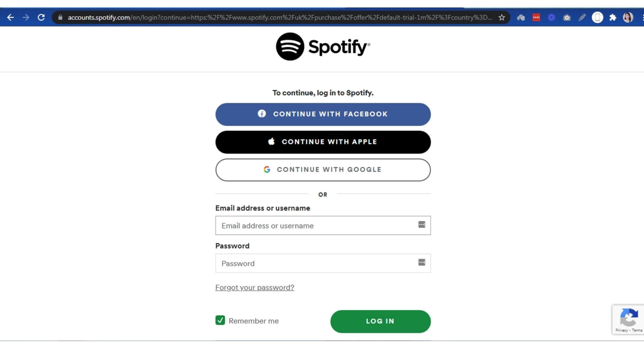The image size is (644, 362).
Task: Click the Apple icon on login button
Action: (272, 141)
